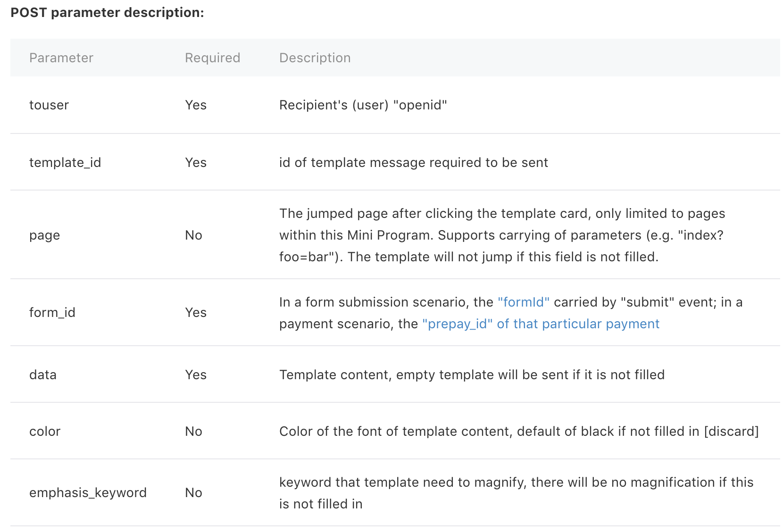783x532 pixels.
Task: Select the touser parameter name
Action: (49, 105)
